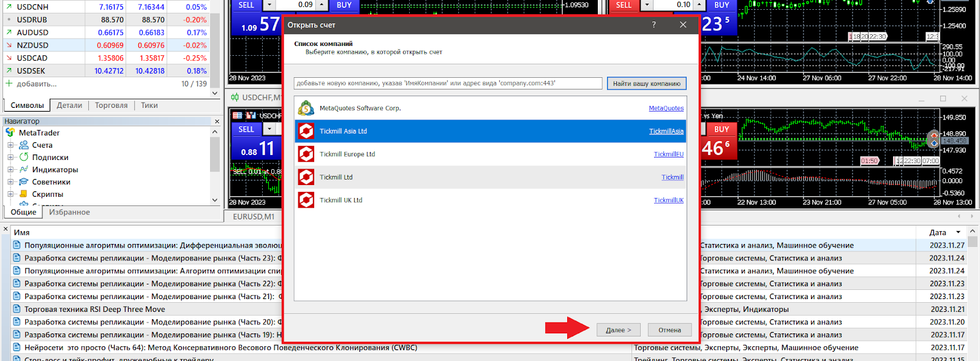Open the volume dropdown left of the 0.10 field
980x361 pixels.
tap(647, 5)
